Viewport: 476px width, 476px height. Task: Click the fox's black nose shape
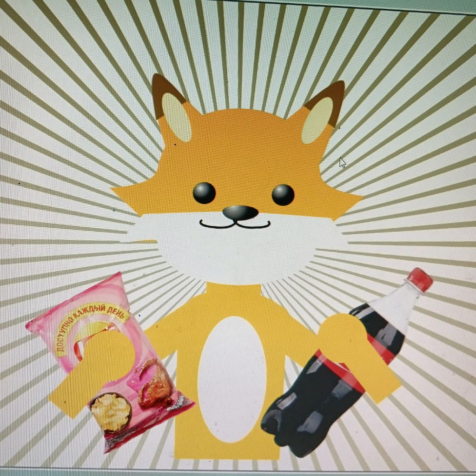click(x=240, y=212)
